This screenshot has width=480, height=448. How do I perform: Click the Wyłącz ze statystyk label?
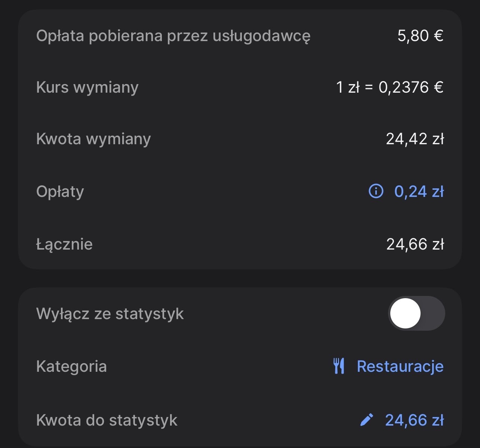click(110, 313)
